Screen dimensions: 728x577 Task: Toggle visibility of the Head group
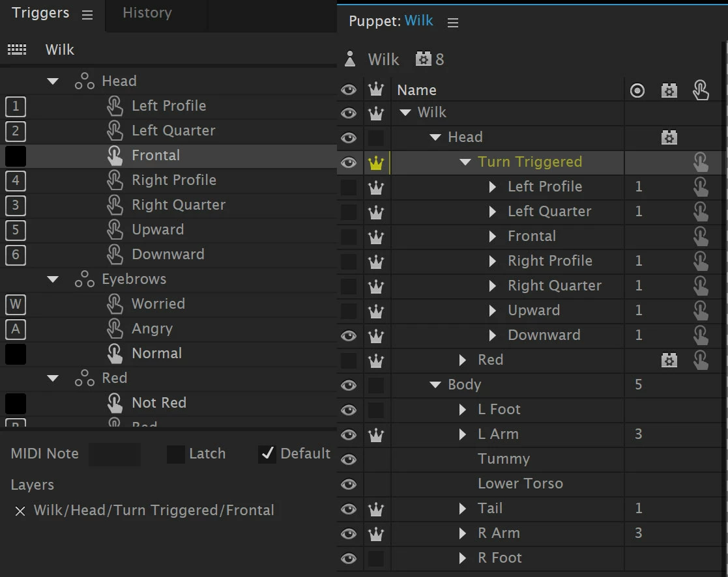349,138
